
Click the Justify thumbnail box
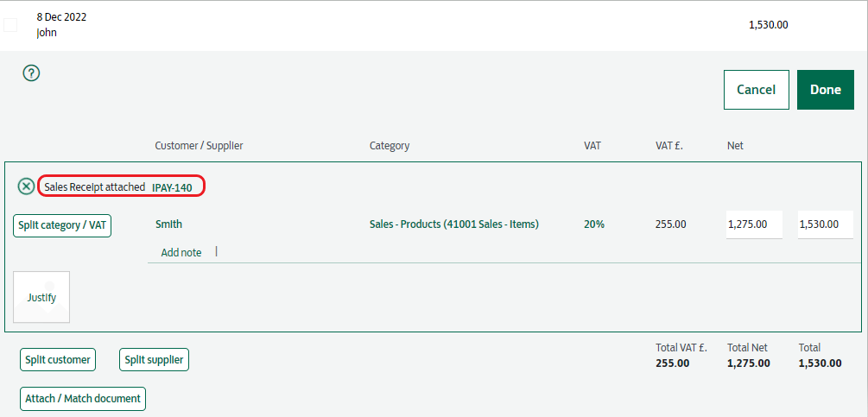pyautogui.click(x=41, y=297)
